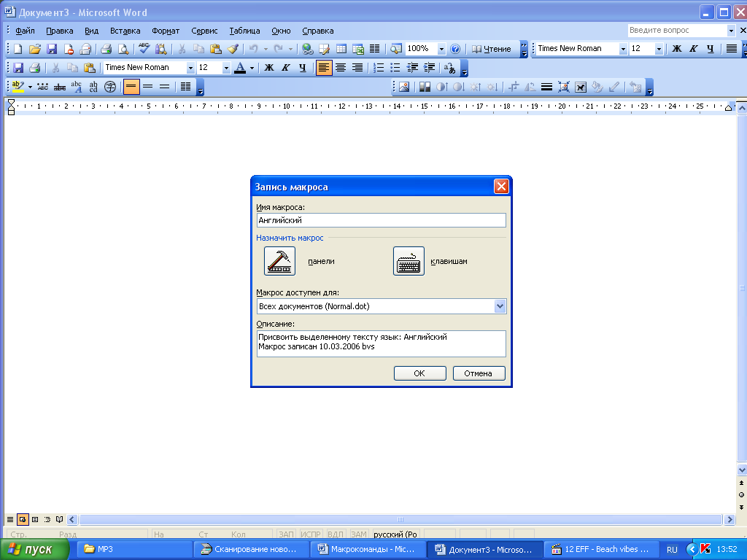
Task: Open Print Preview with the magnifier page icon
Action: coord(123,49)
